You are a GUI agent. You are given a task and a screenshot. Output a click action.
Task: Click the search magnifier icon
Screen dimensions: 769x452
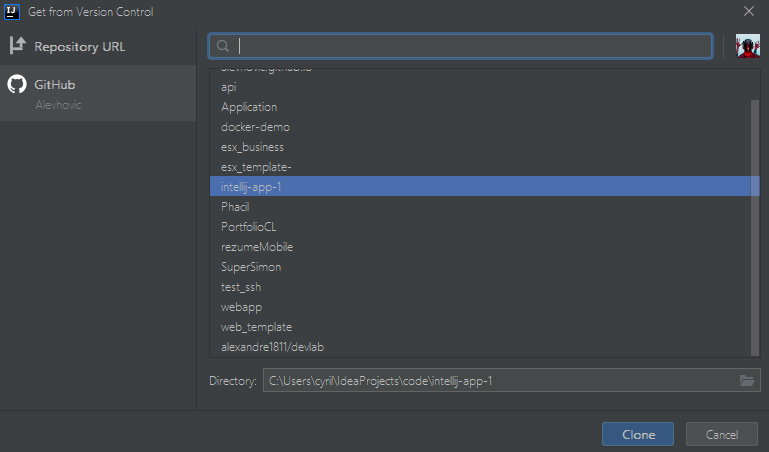223,46
